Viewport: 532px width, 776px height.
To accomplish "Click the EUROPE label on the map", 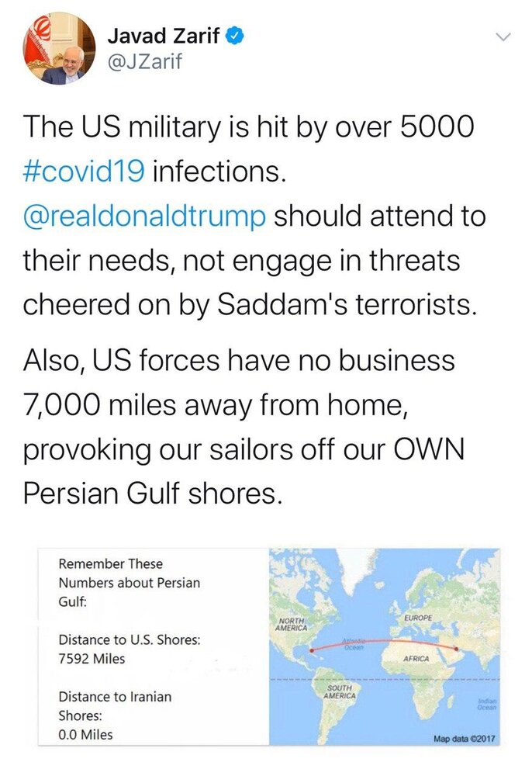I will click(x=418, y=618).
